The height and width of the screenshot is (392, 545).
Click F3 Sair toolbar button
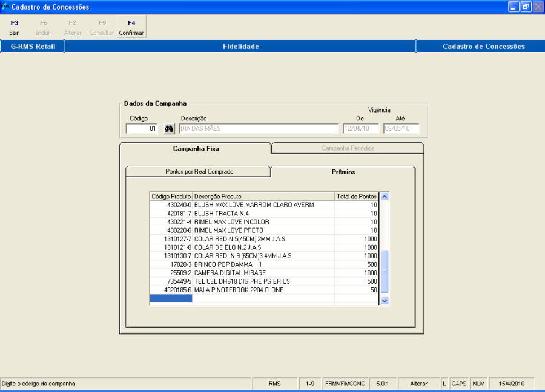point(15,27)
